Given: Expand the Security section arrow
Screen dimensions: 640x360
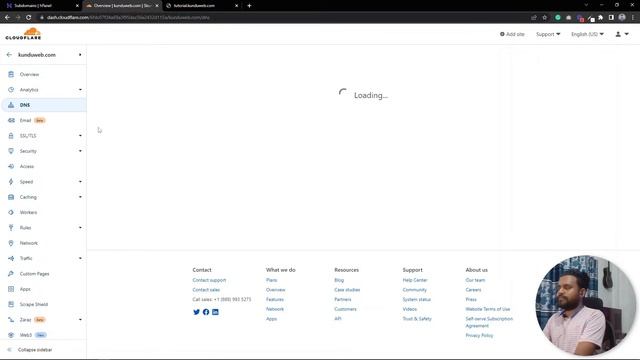Looking at the screenshot, I should coord(80,151).
